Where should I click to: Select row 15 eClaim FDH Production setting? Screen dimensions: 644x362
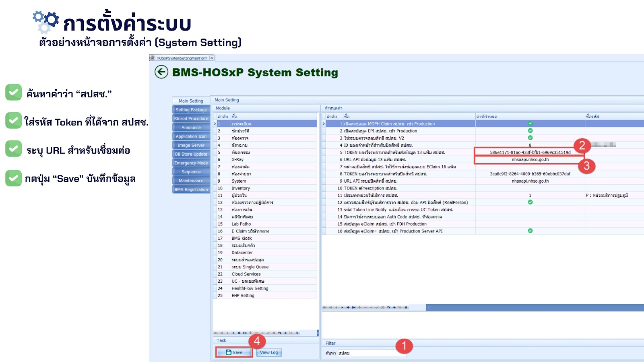[x=483, y=224]
